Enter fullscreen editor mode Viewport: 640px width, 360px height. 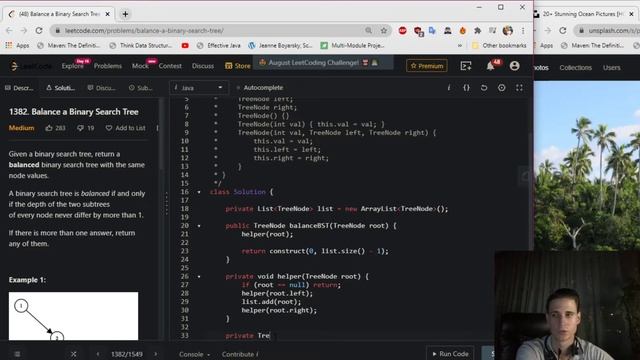[519, 88]
